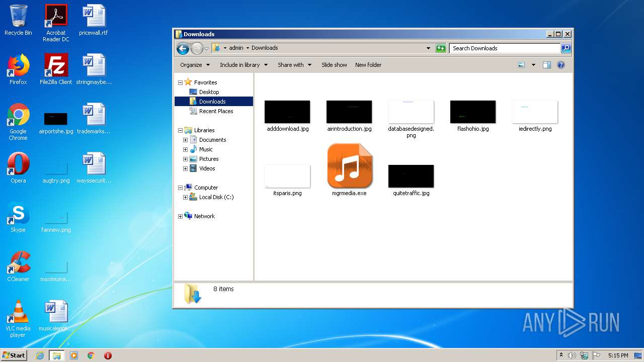The image size is (644, 362).
Task: Expand the Local Disk (C:) node
Action: (186, 197)
